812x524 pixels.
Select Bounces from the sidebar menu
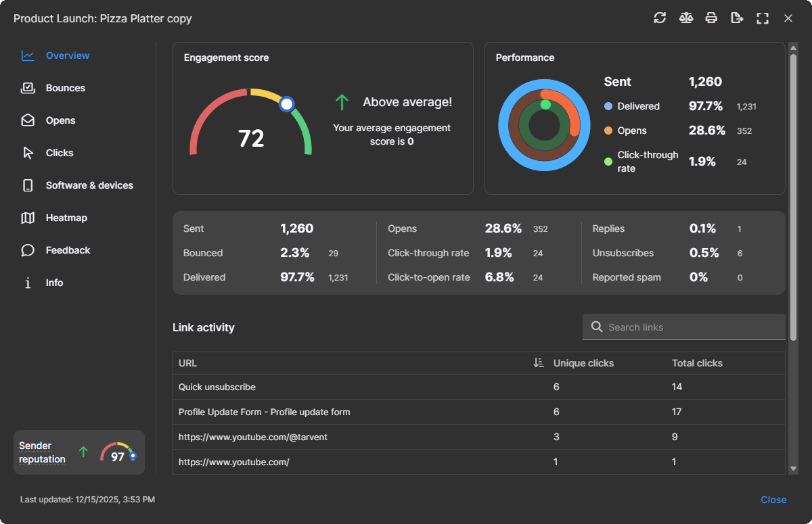pos(65,88)
